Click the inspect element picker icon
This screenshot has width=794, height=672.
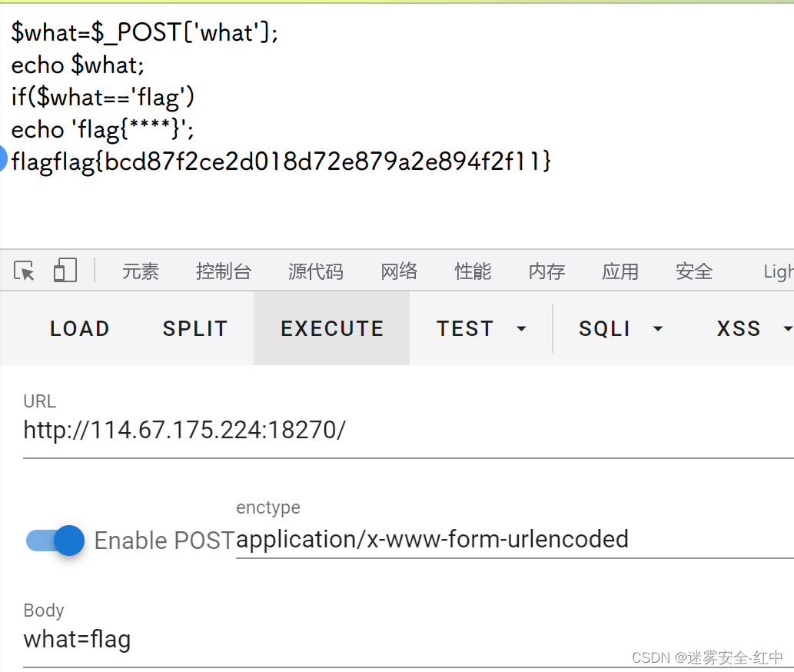(25, 271)
